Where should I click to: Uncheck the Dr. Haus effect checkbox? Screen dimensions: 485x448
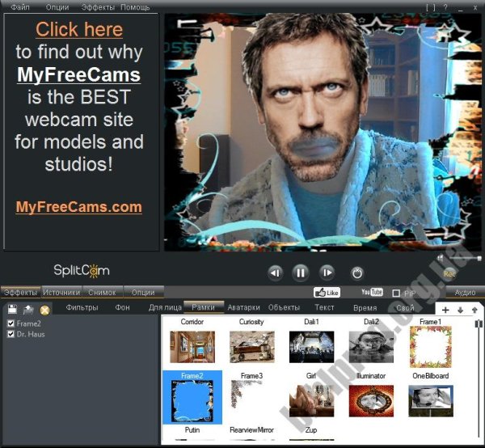click(x=11, y=334)
